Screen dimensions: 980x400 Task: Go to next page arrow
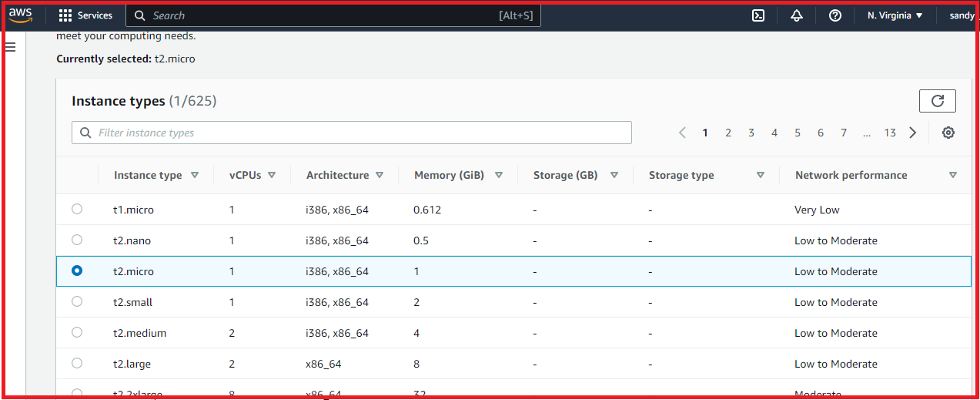point(913,133)
